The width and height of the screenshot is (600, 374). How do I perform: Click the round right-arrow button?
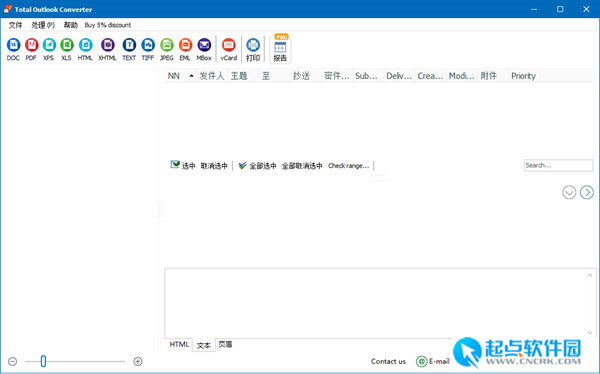pos(587,192)
